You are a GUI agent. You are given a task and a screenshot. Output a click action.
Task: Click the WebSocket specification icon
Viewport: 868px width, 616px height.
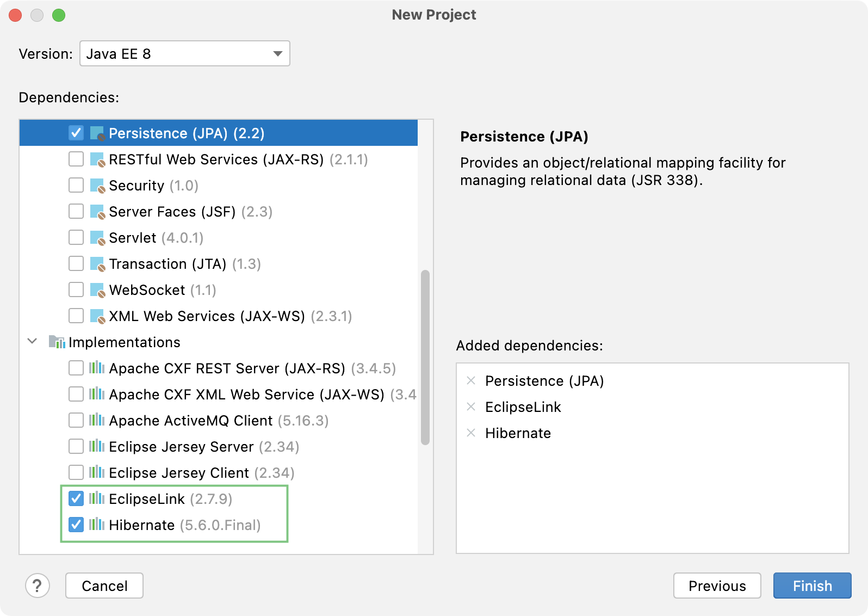[97, 290]
